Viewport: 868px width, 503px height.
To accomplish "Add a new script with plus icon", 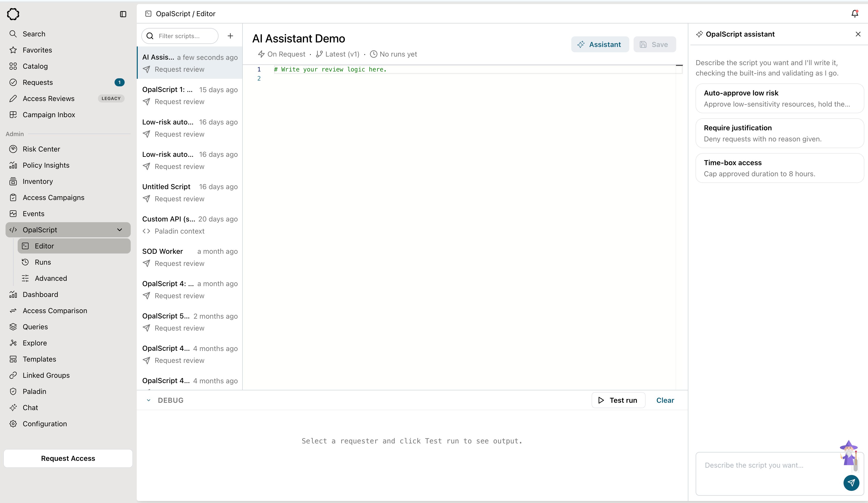I will tap(230, 36).
